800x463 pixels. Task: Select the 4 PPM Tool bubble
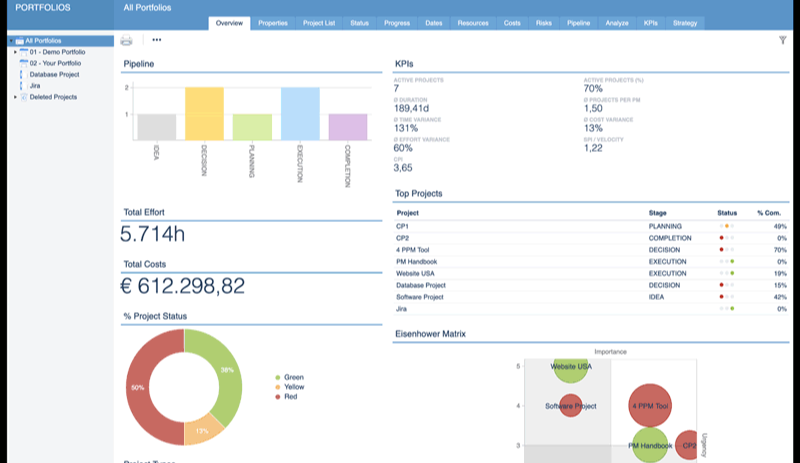(650, 406)
